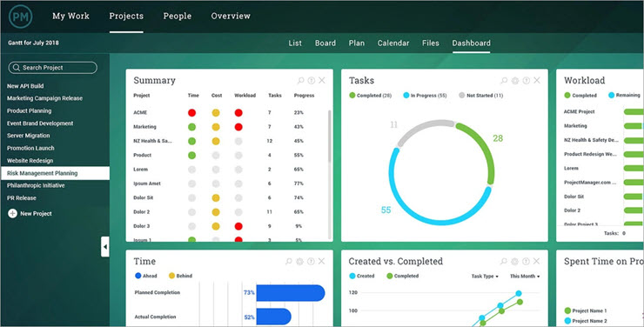Click magnifier icon in Created vs. Completed widget
The image size is (644, 327).
(x=504, y=262)
